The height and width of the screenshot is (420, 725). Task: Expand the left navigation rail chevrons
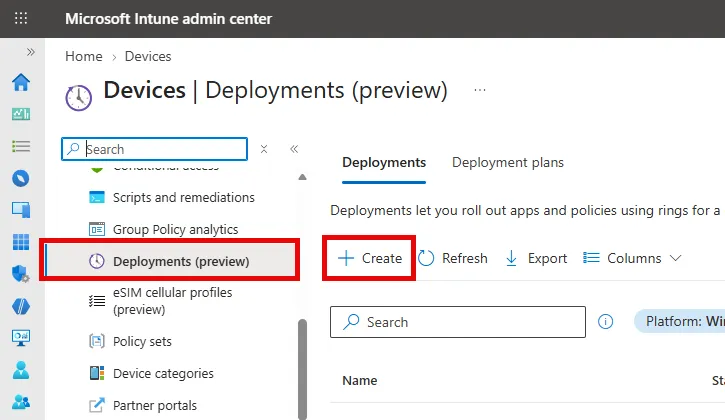tap(31, 52)
